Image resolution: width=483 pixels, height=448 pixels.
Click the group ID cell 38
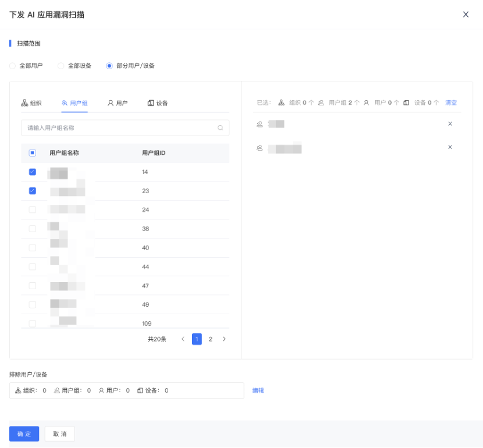[x=145, y=229]
